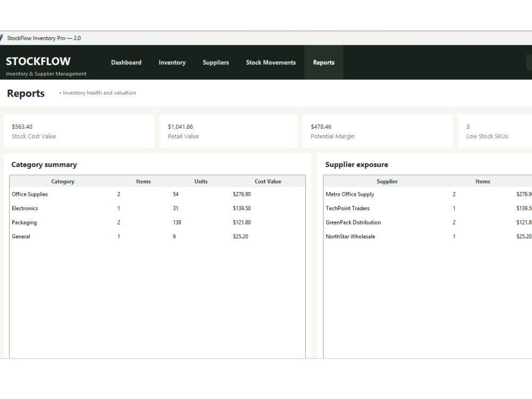Open the Dashboard tab

126,62
